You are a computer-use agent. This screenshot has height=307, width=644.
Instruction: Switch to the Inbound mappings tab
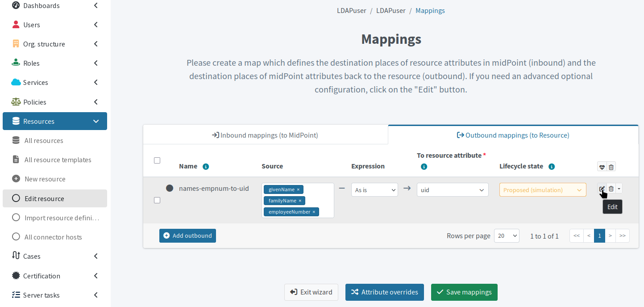[266, 135]
